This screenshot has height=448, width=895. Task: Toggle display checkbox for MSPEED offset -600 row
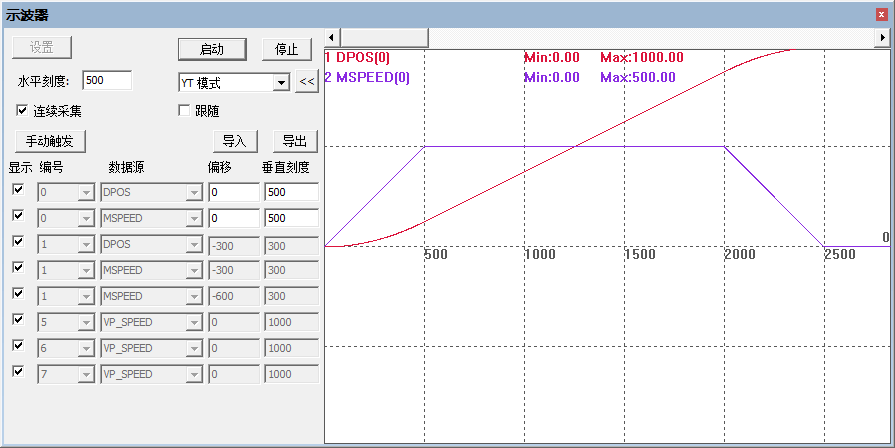point(18,293)
